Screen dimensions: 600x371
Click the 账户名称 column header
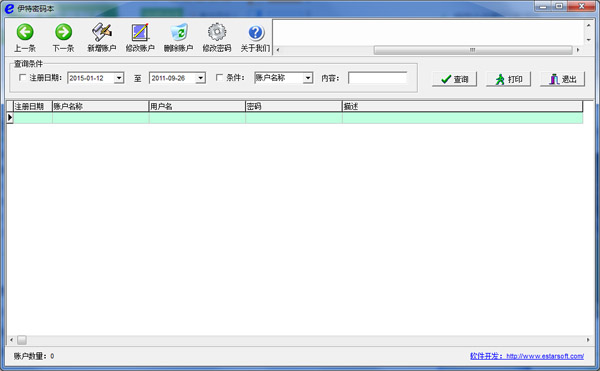tap(101, 106)
